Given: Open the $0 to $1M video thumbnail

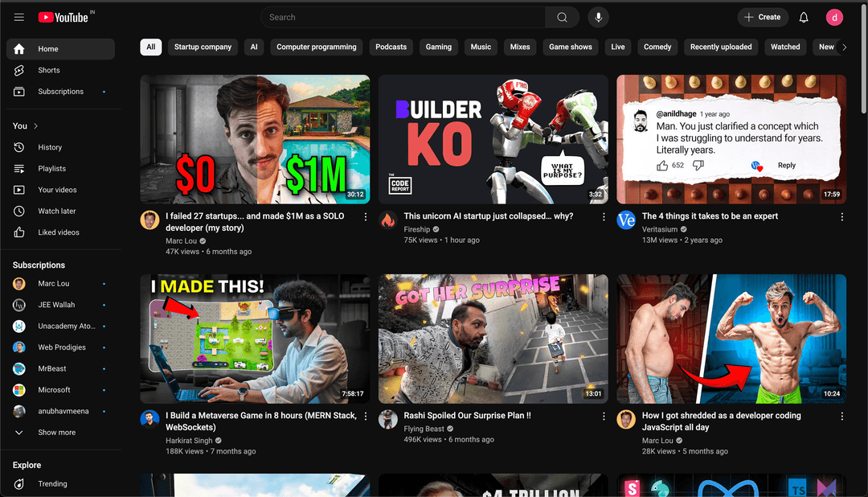Looking at the screenshot, I should 255,139.
